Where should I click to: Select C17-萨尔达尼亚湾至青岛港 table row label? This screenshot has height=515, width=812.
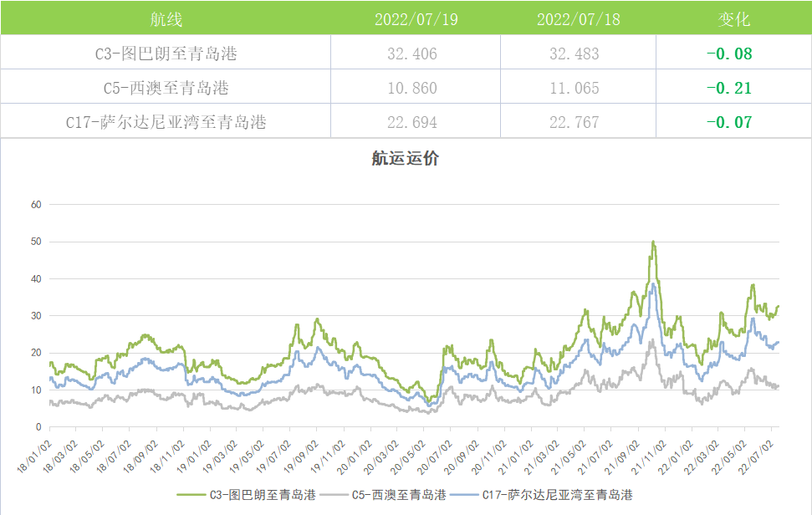[x=166, y=122]
